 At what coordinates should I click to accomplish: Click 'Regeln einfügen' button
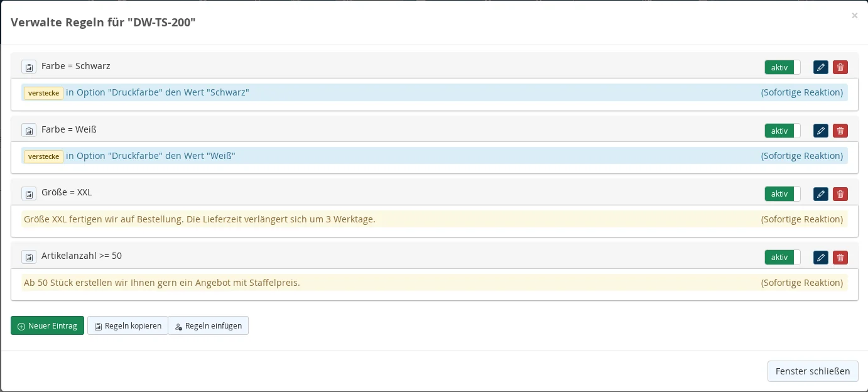209,325
